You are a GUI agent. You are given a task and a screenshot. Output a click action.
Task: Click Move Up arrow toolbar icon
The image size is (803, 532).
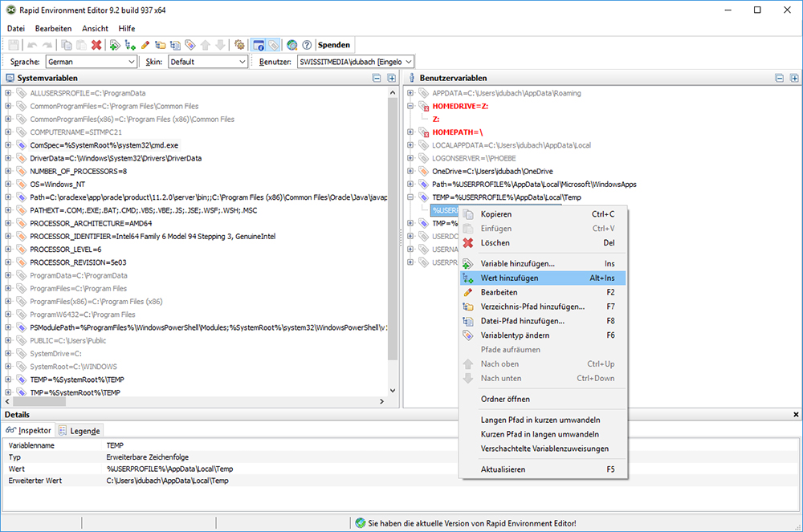[x=206, y=45]
